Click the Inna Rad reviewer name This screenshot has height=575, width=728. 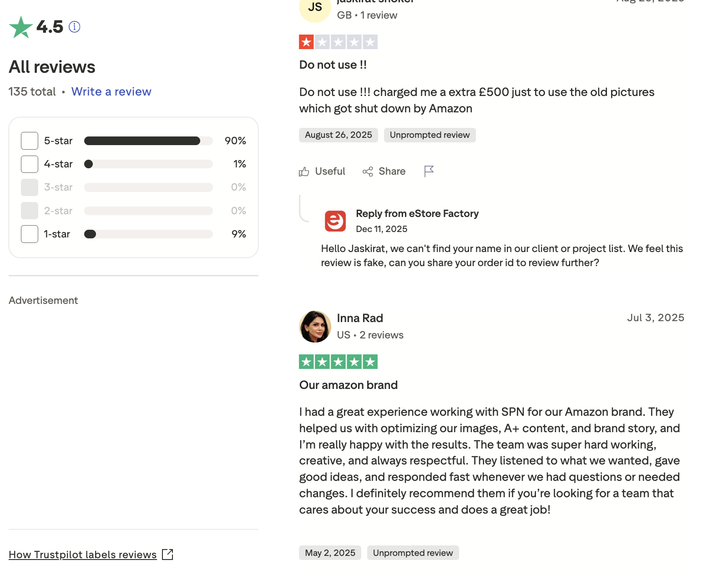pos(360,318)
